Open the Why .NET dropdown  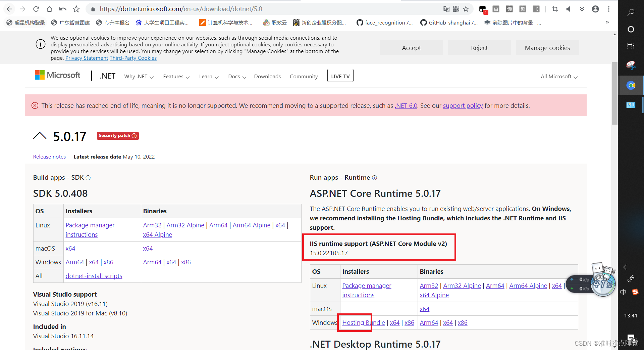click(139, 77)
